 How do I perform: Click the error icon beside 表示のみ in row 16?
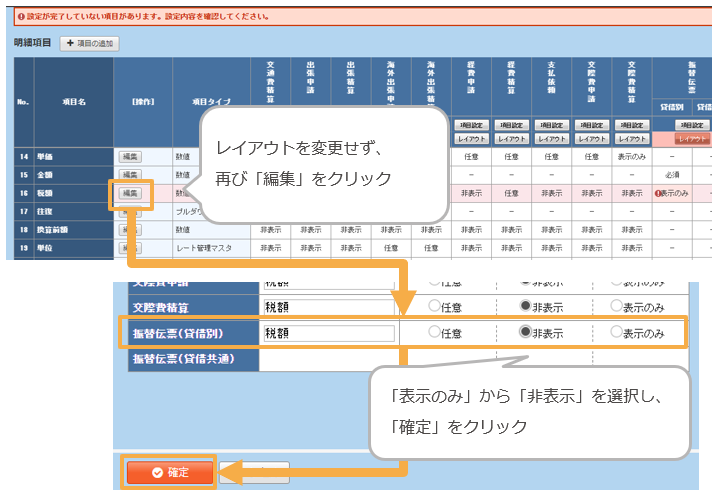pos(658,193)
